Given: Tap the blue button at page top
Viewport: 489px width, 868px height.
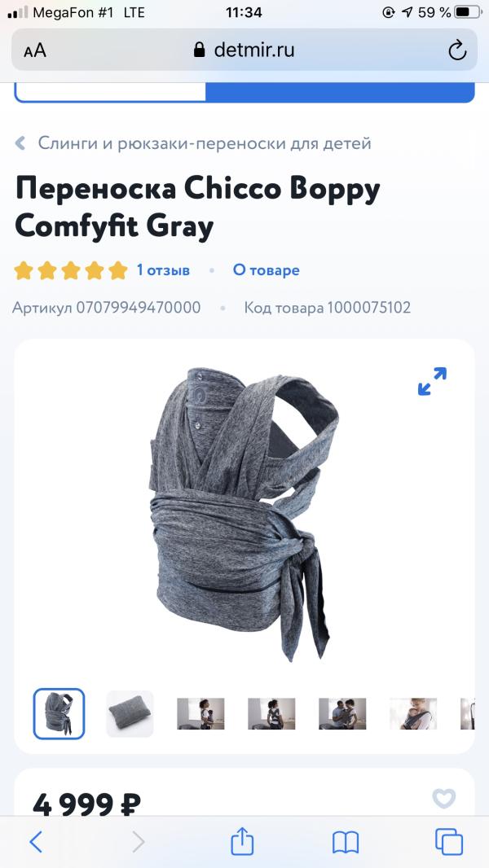Looking at the screenshot, I should pos(340,93).
